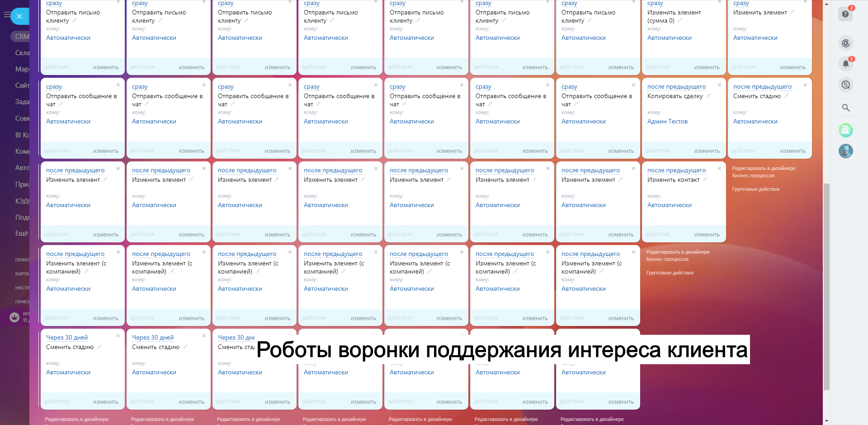
Task: Click 'Автоматически' on Изменить контакт card
Action: click(670, 205)
